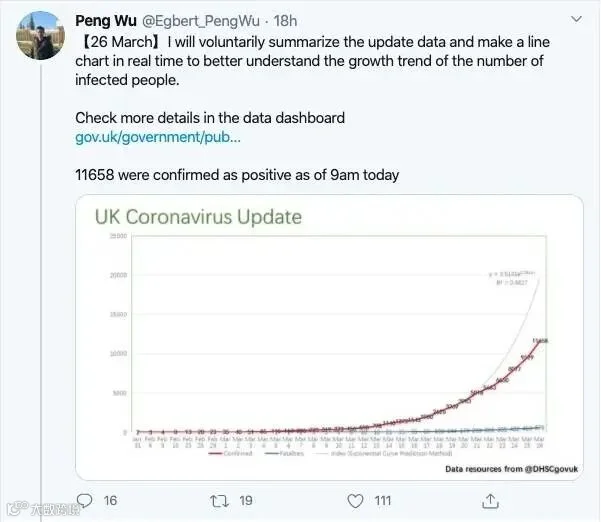View the 16 replies count
This screenshot has height=522, width=601.
tap(110, 501)
